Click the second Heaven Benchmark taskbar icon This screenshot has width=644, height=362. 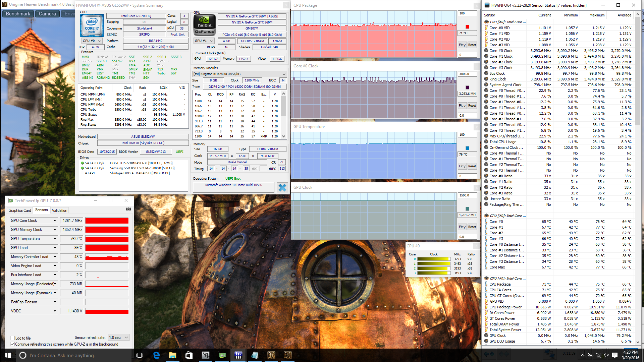[287, 355]
